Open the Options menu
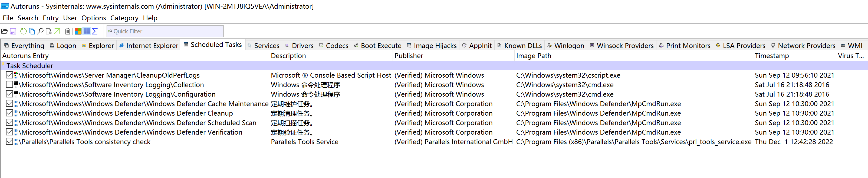 click(93, 18)
